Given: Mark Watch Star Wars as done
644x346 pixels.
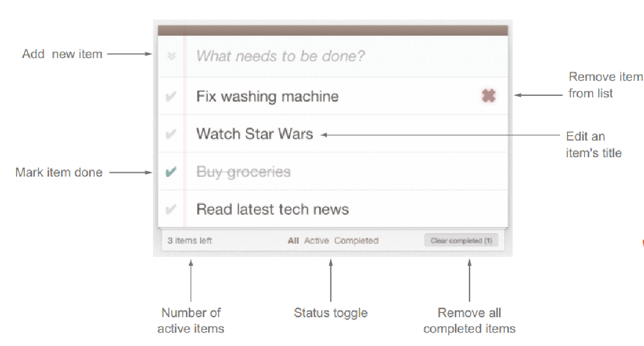Looking at the screenshot, I should point(171,134).
